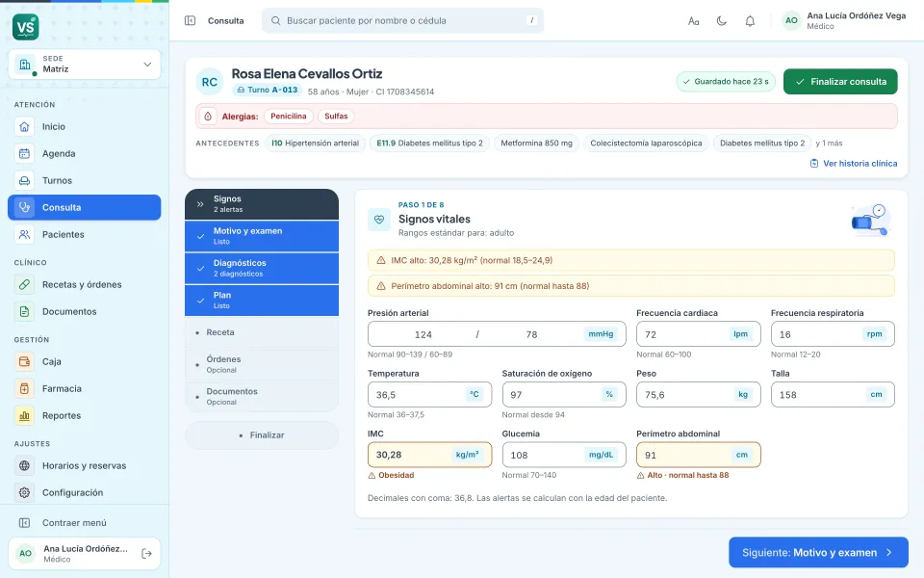
Task: Expand the Sede Matriz dropdown
Action: pyautogui.click(x=85, y=65)
